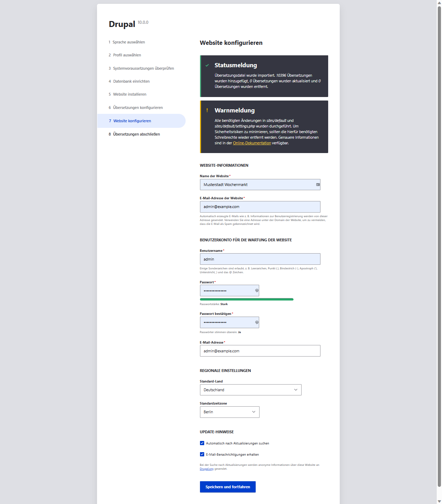Click the autofill icon in Name der Website field
The width and height of the screenshot is (442, 504).
point(318,185)
